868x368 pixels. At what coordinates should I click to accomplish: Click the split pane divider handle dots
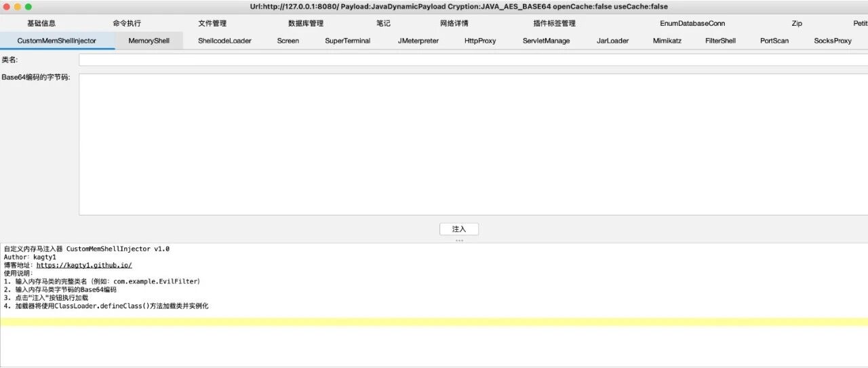pyautogui.click(x=459, y=240)
